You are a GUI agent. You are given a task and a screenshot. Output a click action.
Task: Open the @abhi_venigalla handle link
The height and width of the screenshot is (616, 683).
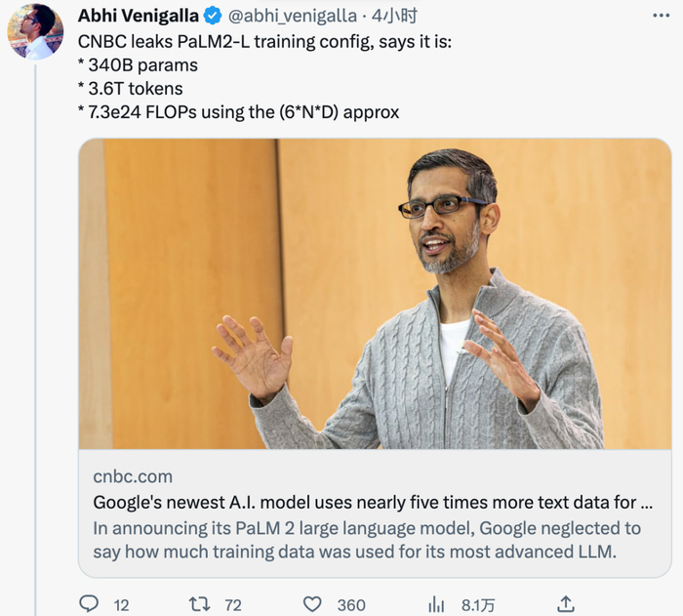coord(292,16)
